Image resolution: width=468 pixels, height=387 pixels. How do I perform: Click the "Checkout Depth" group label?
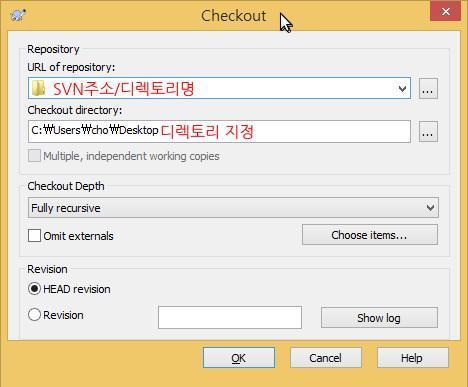pyautogui.click(x=66, y=186)
